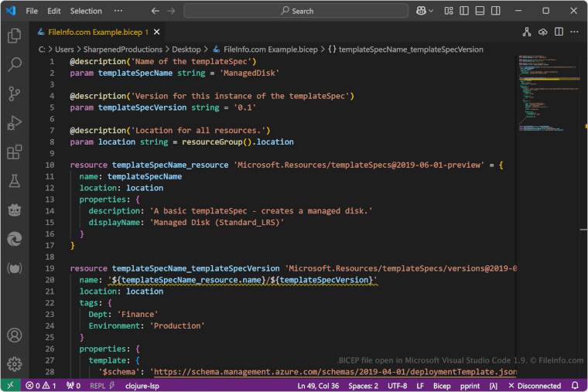
Task: Click the Bicep visualizer icon in editor toolbar
Action: coord(526,32)
